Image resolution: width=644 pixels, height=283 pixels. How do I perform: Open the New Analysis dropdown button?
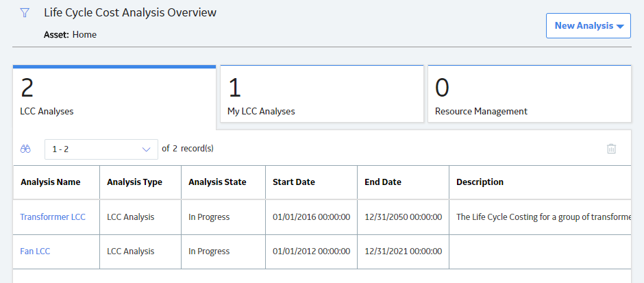coord(588,25)
